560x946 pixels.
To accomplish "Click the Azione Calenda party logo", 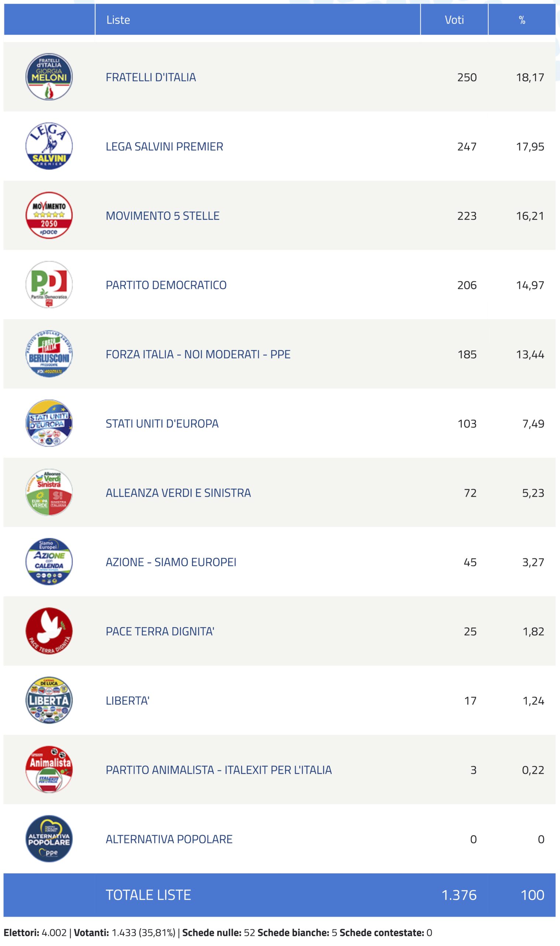I will pyautogui.click(x=49, y=562).
